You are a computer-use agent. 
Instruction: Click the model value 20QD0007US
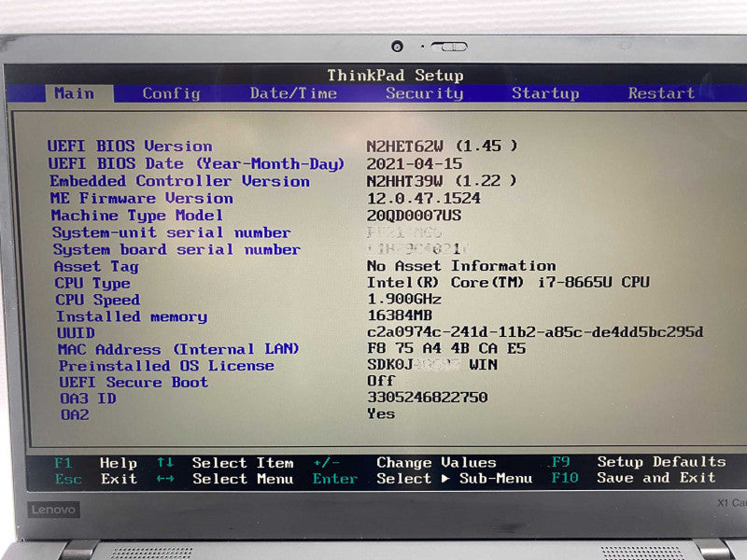click(414, 216)
